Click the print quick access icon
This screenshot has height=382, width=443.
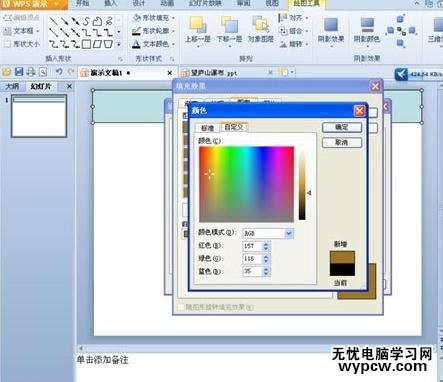tap(31, 72)
